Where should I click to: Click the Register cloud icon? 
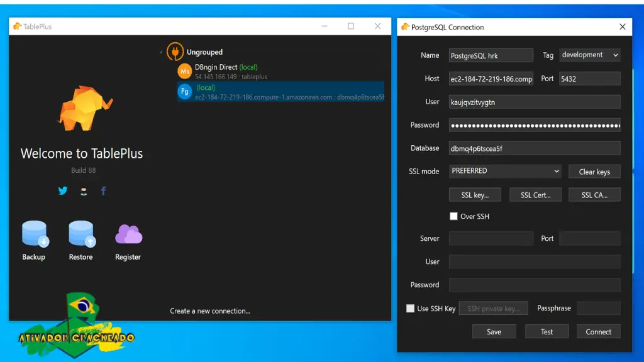128,234
